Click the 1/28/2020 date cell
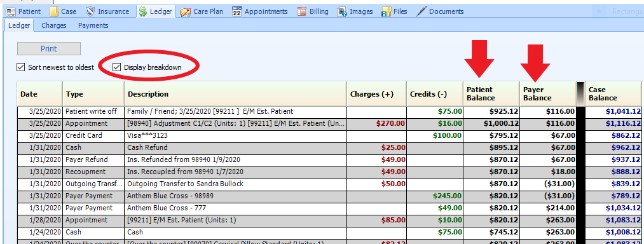 click(x=39, y=220)
